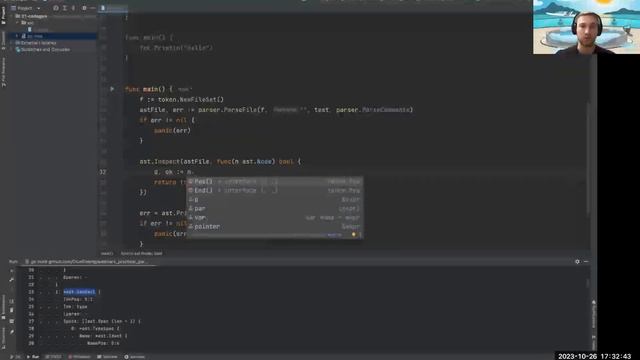Viewport: 640px width, 360px height.
Task: Open the Run tool window button
Action: [x=33, y=357]
